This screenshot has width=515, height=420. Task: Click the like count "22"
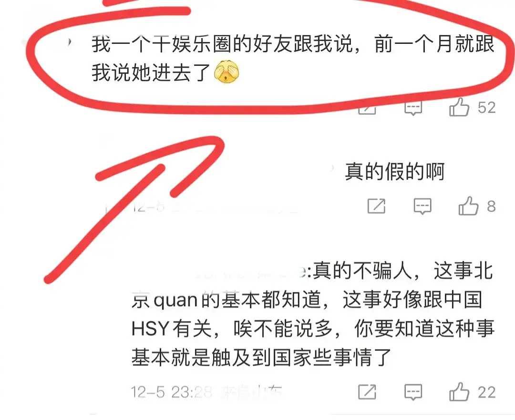pyautogui.click(x=487, y=392)
